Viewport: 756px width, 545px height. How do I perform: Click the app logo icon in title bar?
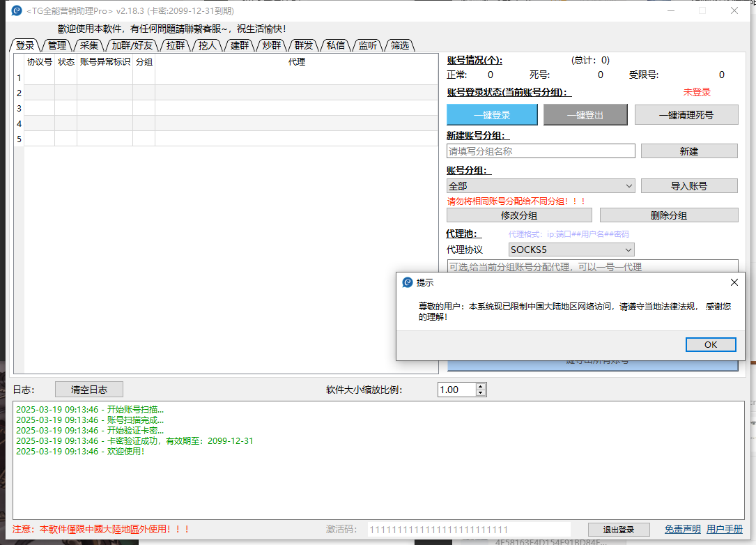(17, 10)
